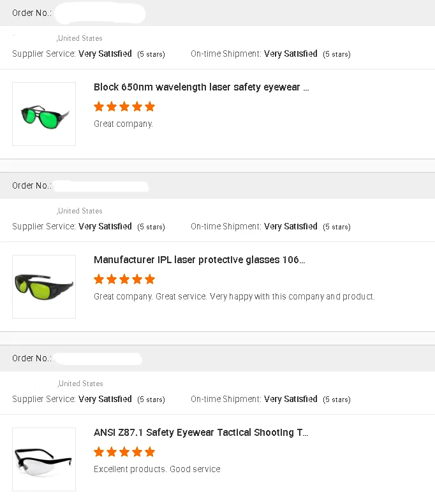The image size is (435, 504).
Task: Click the third order's Order No. label
Action: 32,359
